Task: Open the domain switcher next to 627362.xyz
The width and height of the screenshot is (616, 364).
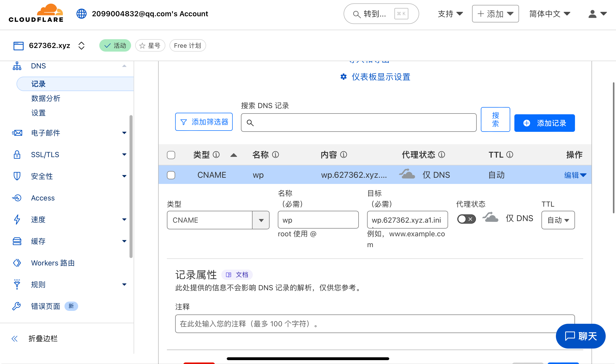Action: 82,46
